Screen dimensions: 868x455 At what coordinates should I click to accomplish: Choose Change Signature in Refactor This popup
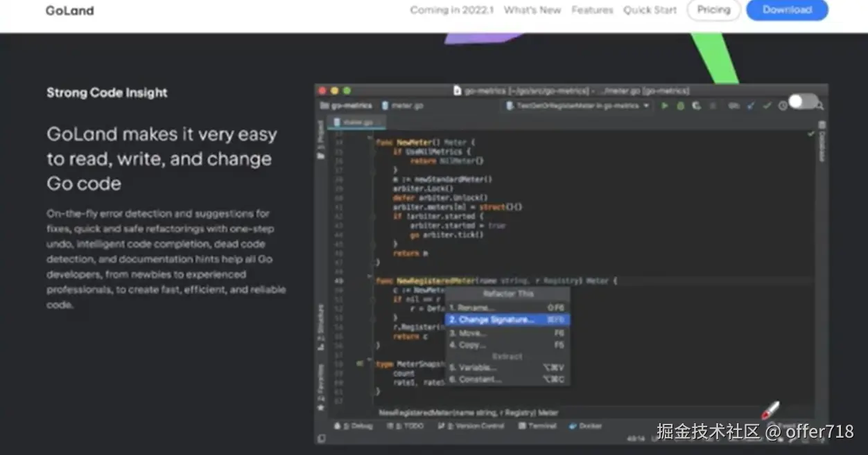(x=507, y=320)
